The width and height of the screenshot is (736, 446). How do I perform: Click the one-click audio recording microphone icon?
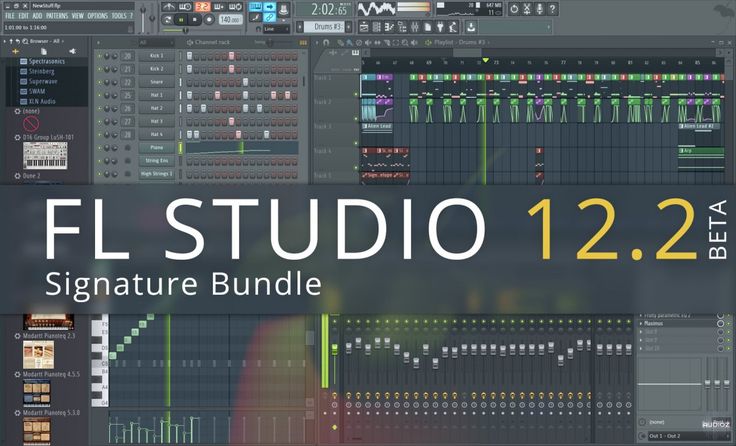point(539,8)
